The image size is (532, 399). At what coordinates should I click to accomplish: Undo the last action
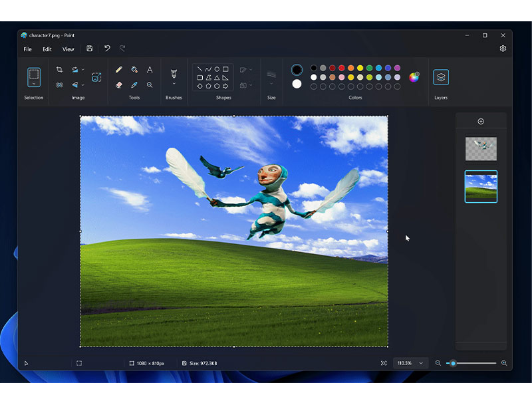point(107,49)
